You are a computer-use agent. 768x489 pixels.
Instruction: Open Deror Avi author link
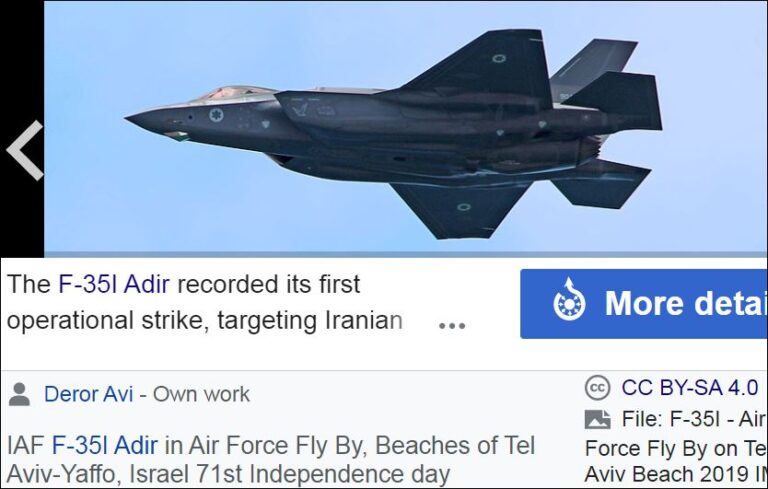[x=88, y=394]
